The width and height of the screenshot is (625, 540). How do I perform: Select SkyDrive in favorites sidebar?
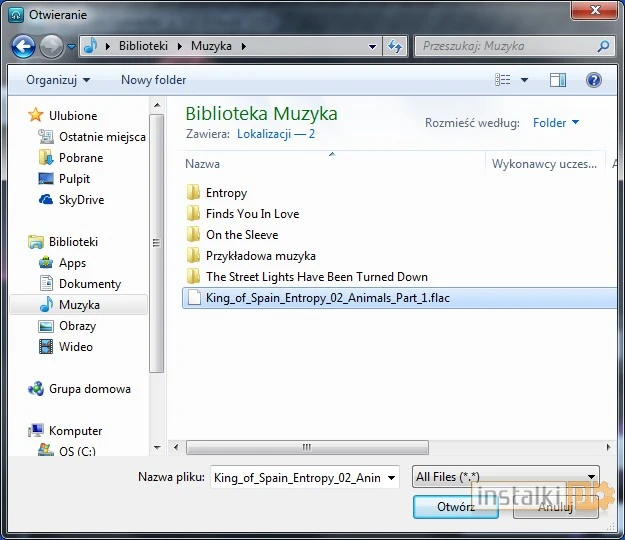(81, 200)
